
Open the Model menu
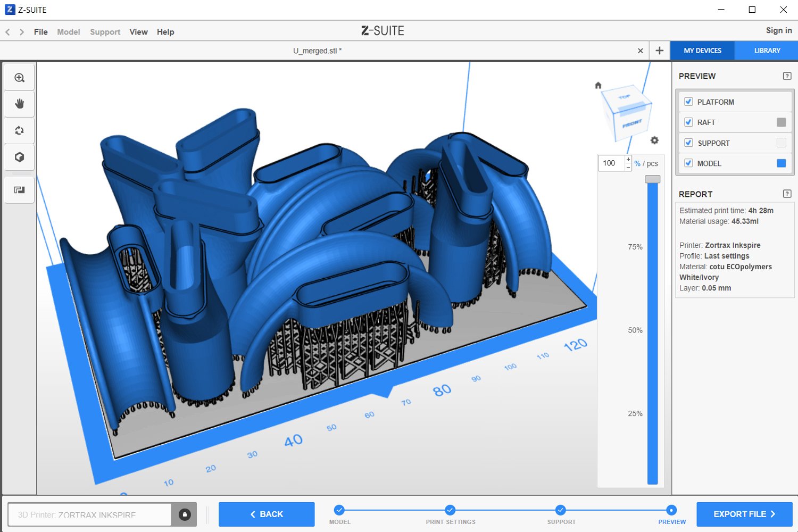point(69,32)
